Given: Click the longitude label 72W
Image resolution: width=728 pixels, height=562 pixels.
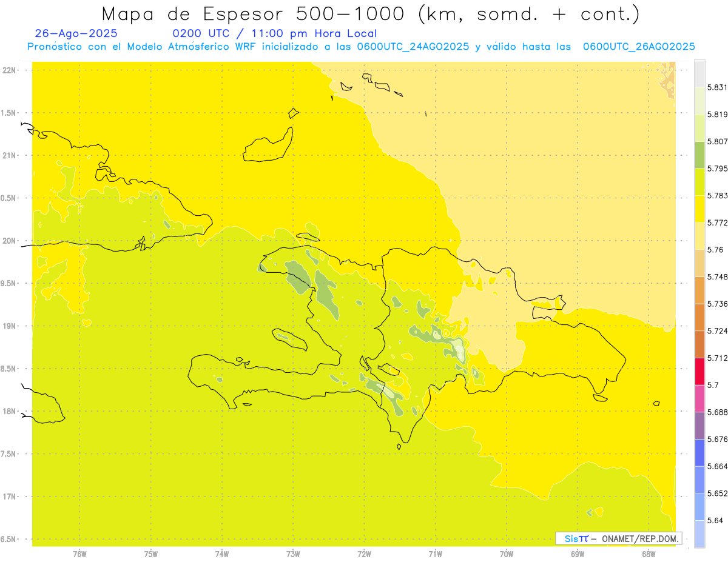Looking at the screenshot, I should (x=364, y=554).
